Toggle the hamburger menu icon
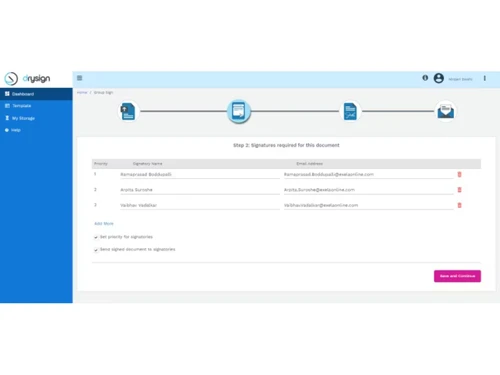 (x=79, y=78)
